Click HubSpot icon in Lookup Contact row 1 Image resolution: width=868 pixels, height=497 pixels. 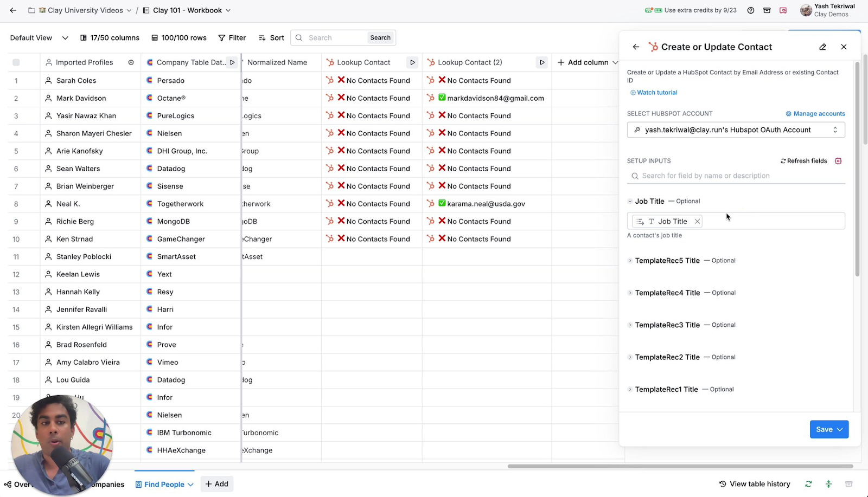pyautogui.click(x=330, y=80)
